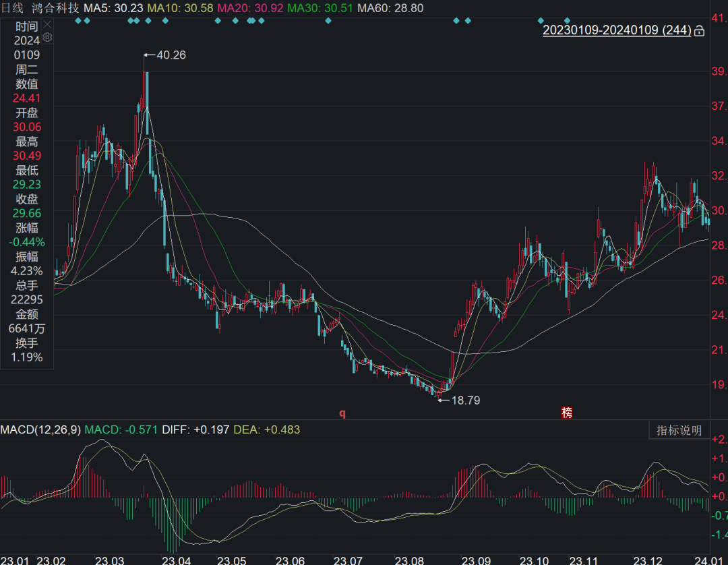Open 指标说明 indicator explanation
Image resolution: width=728 pixels, height=565 pixels.
tap(679, 430)
